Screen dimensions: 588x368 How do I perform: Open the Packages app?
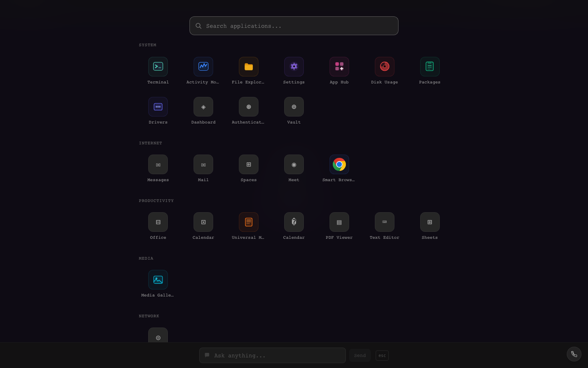click(430, 67)
